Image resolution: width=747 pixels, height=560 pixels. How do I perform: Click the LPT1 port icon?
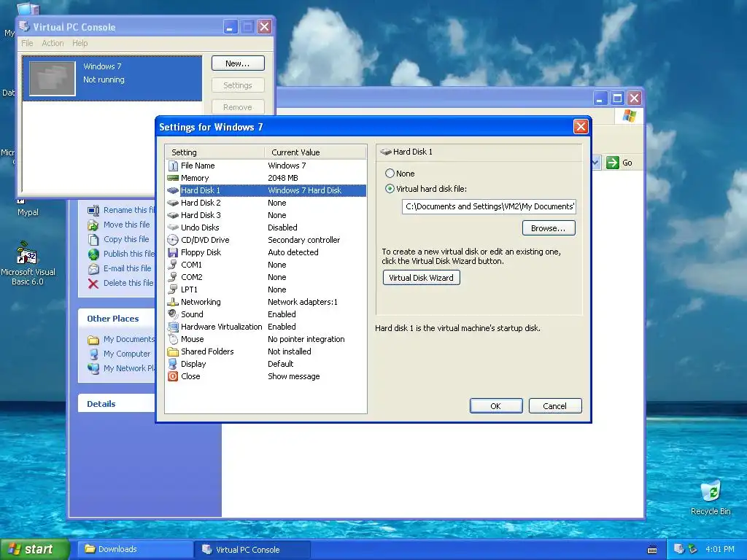coord(173,289)
